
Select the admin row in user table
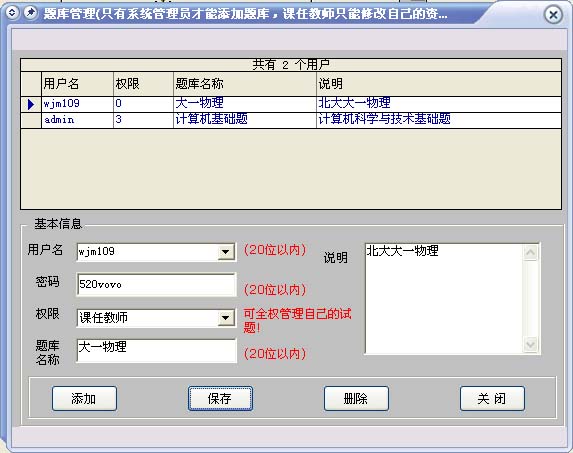tap(291, 120)
